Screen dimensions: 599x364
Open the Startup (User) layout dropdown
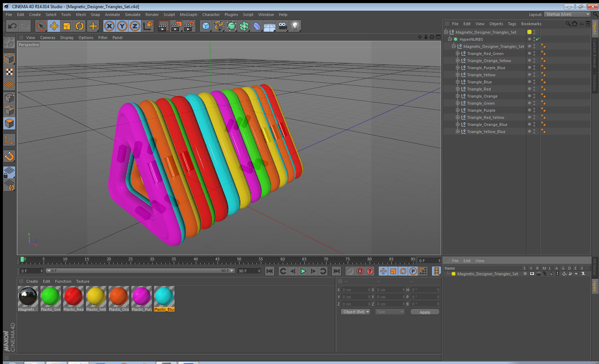tap(567, 14)
